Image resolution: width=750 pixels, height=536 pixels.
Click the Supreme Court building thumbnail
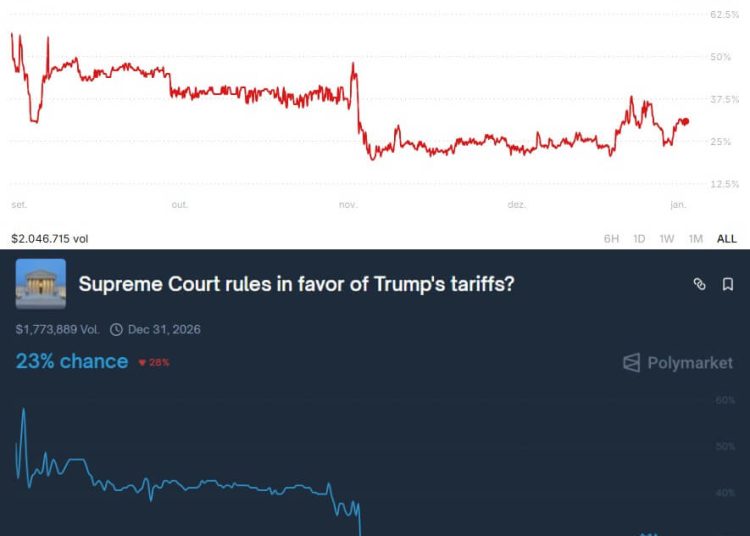(41, 284)
